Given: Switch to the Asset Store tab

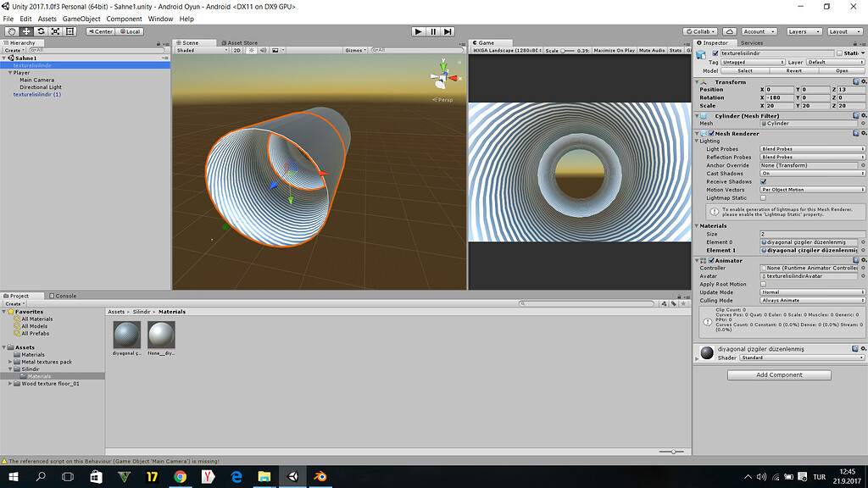Looking at the screenshot, I should click(242, 42).
